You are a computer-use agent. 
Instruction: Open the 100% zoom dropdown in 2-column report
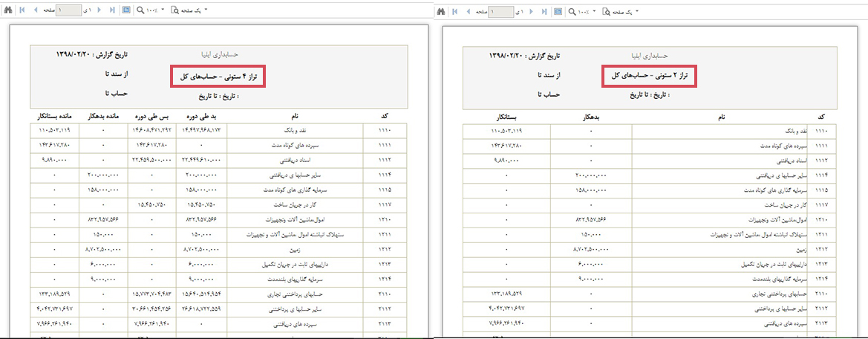click(x=594, y=10)
